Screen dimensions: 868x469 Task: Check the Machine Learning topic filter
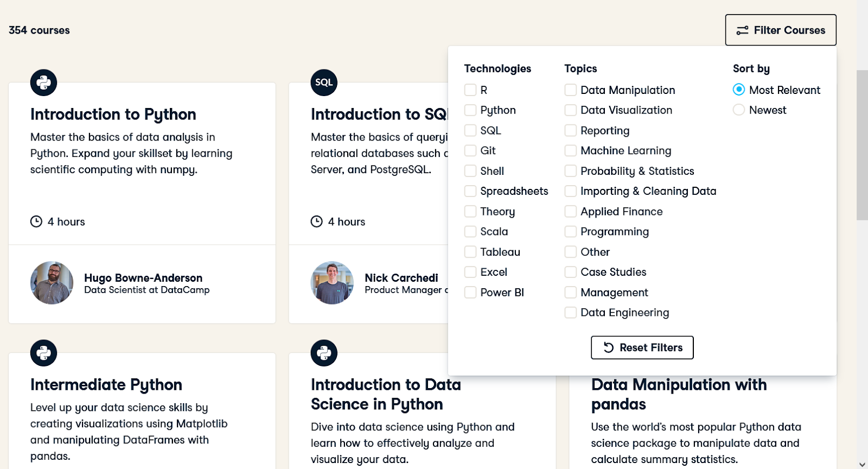coord(571,151)
